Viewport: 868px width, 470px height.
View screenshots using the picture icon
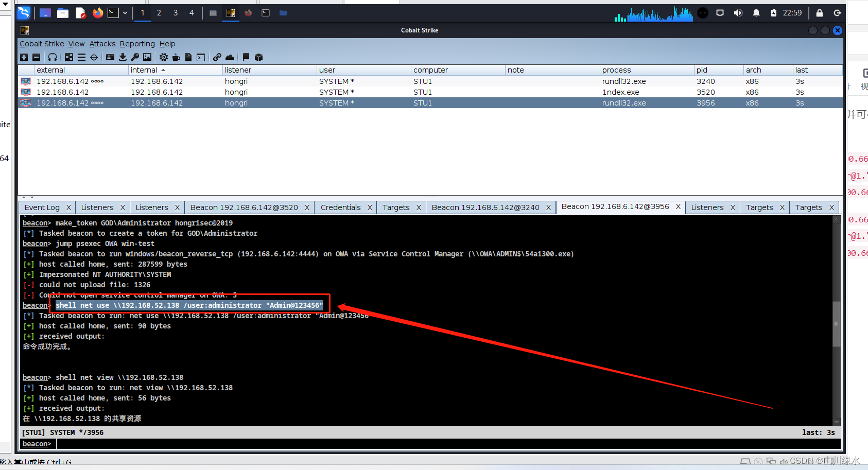(147, 57)
